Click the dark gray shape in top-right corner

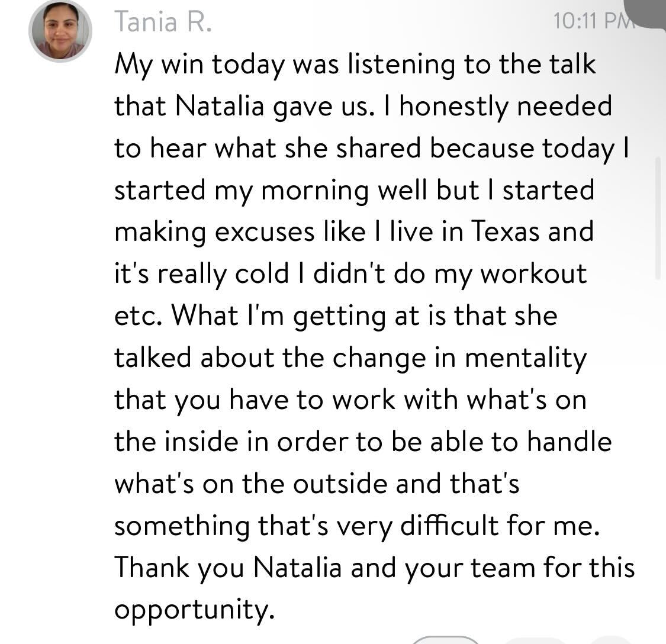[x=650, y=12]
